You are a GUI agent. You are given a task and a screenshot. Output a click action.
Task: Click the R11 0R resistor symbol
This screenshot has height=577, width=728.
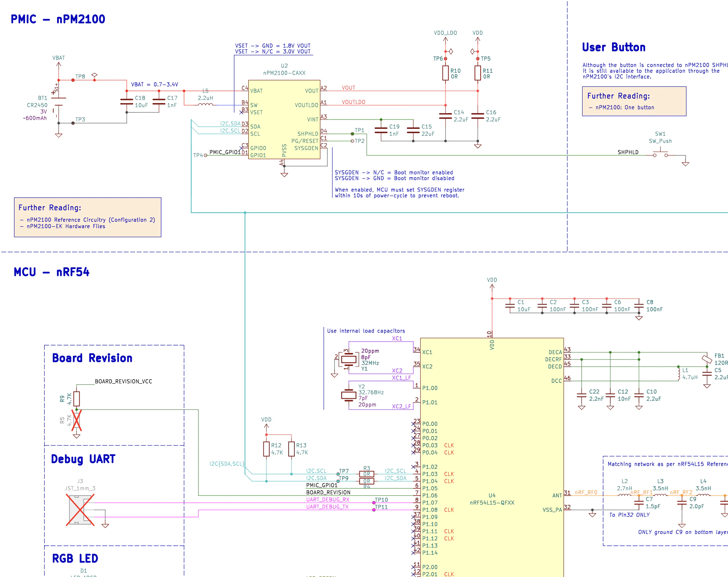coord(478,73)
